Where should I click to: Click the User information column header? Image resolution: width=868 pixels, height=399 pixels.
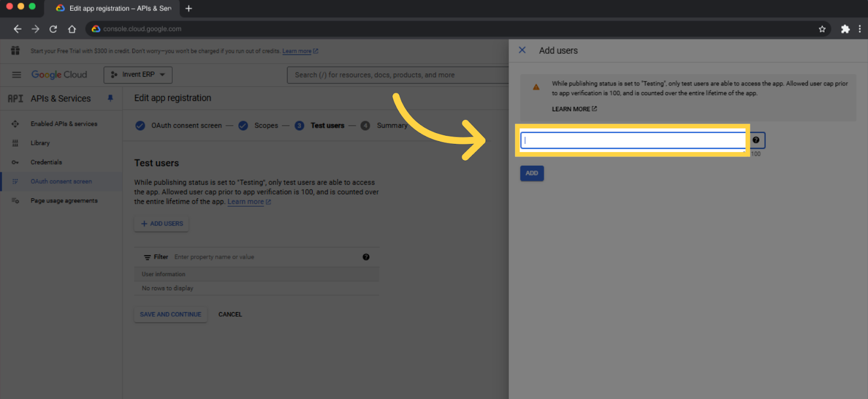(x=163, y=274)
